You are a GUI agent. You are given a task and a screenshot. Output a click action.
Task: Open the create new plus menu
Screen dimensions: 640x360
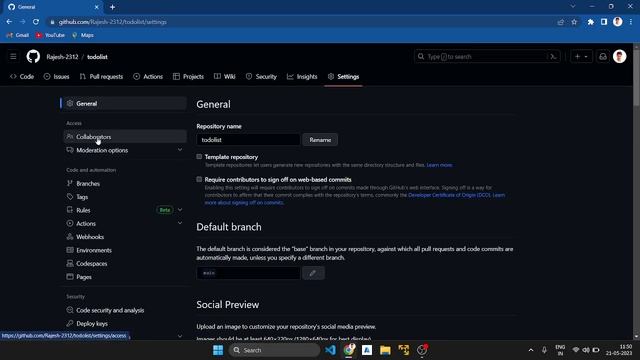(x=581, y=57)
